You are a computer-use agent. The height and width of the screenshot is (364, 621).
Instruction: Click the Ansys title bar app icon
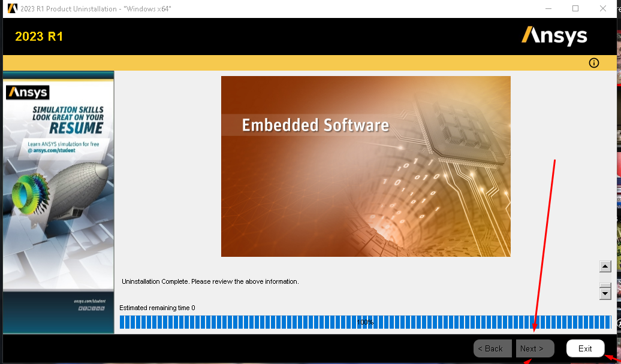(12, 8)
